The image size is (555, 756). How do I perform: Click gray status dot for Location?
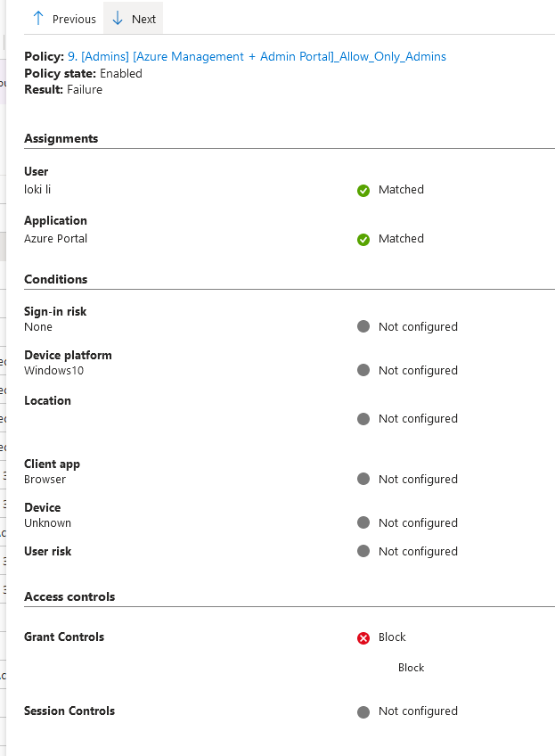(x=363, y=418)
